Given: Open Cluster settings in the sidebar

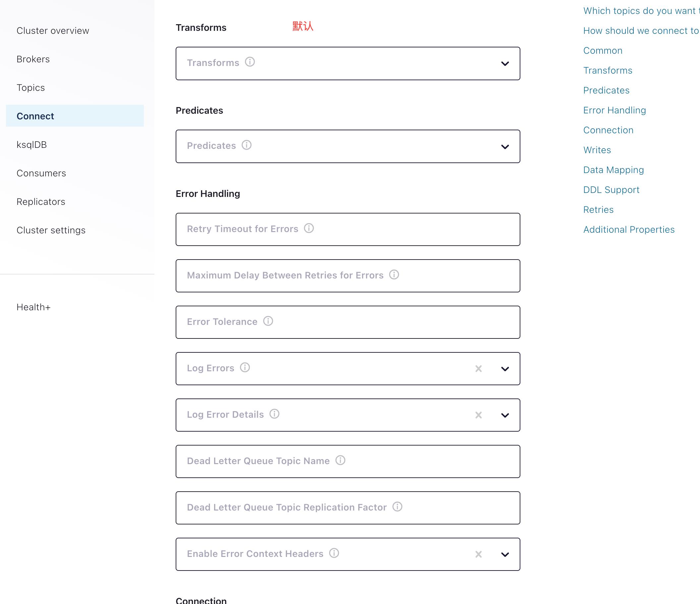Looking at the screenshot, I should (51, 230).
